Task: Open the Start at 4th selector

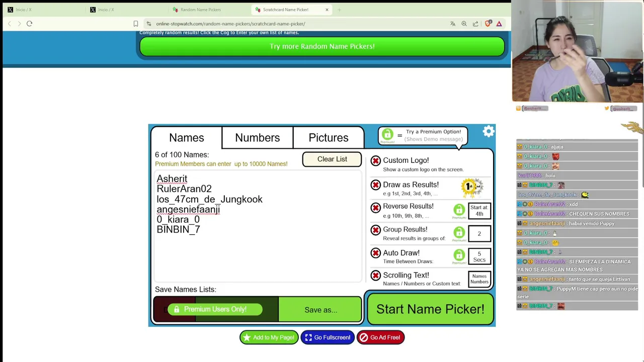Action: point(479,211)
